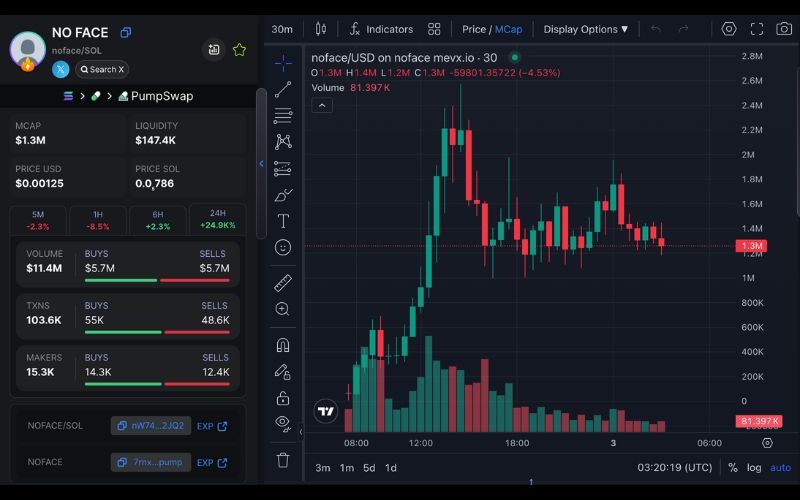
Task: Toggle stay in drawing mode
Action: coord(283,372)
